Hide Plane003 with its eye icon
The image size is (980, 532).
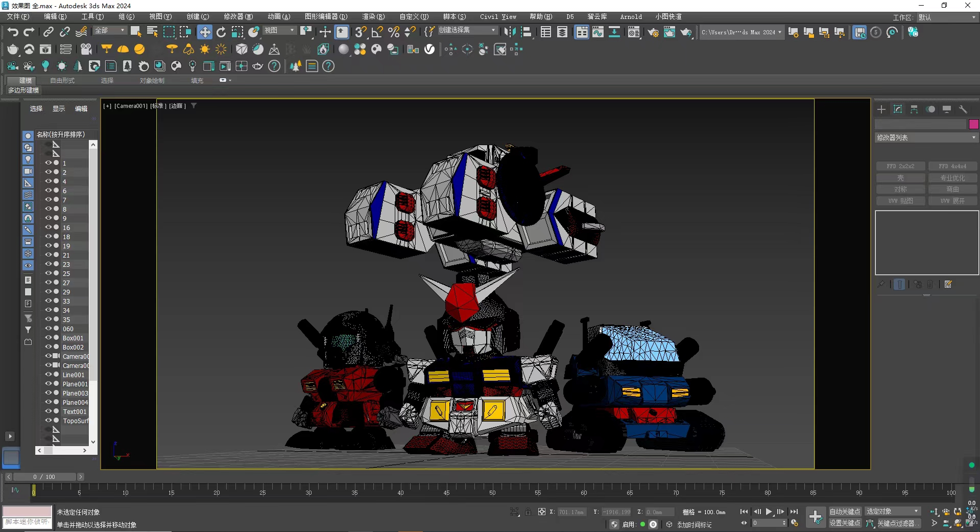pos(49,393)
